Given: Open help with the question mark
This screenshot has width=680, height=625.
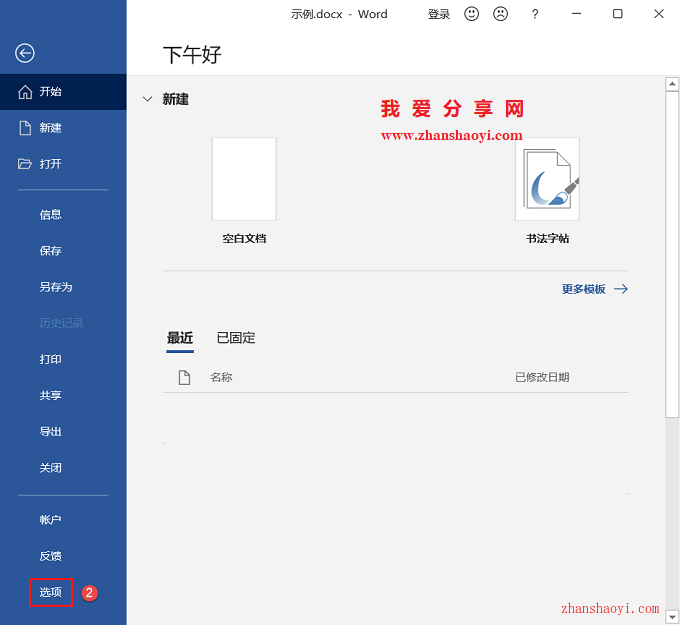Looking at the screenshot, I should click(535, 14).
